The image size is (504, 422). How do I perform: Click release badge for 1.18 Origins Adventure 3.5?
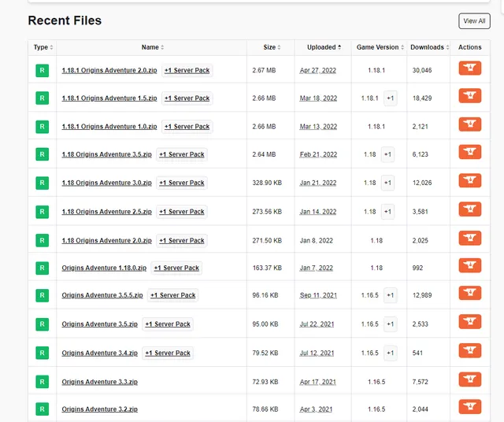click(x=42, y=154)
